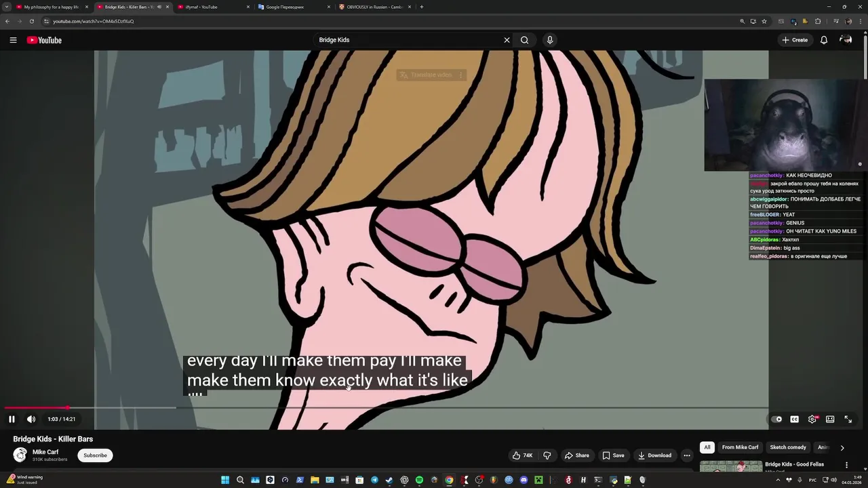
Task: Click the video title Bridge Kids - Killer Bars
Action: click(x=53, y=439)
